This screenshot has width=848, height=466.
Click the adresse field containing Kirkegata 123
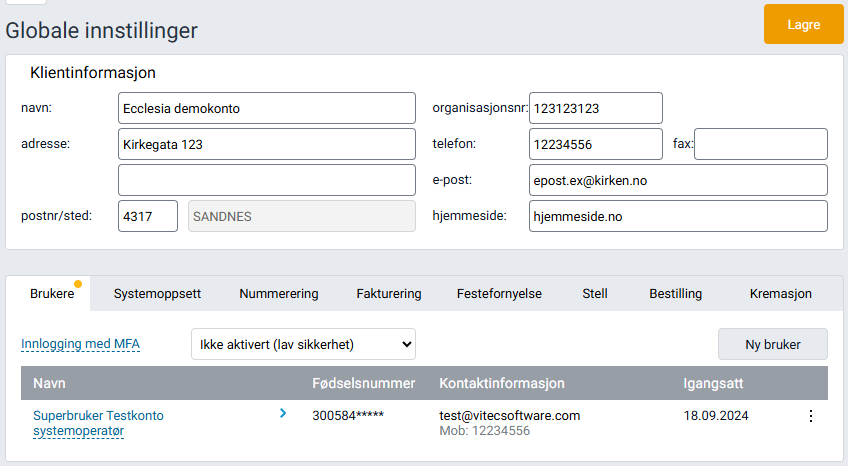pyautogui.click(x=267, y=144)
